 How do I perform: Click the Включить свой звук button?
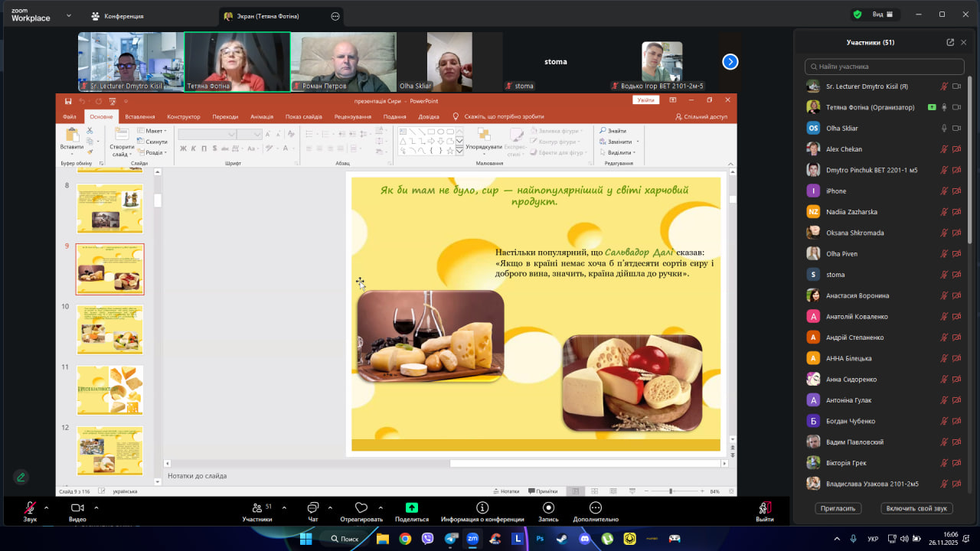click(x=916, y=508)
